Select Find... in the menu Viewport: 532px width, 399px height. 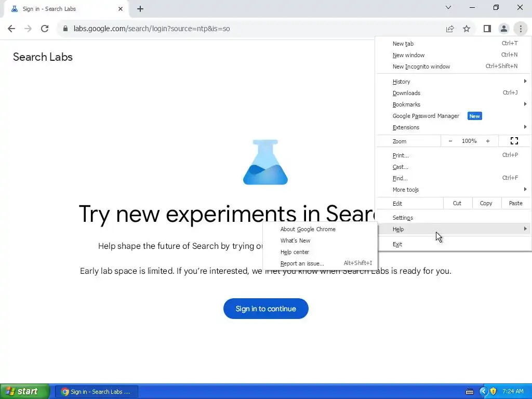pyautogui.click(x=453, y=178)
